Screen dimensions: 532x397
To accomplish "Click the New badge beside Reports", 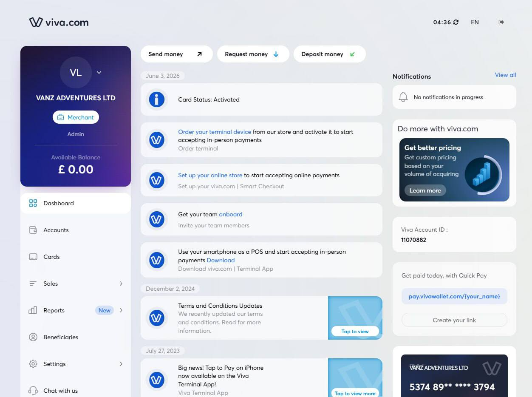I will (x=104, y=310).
